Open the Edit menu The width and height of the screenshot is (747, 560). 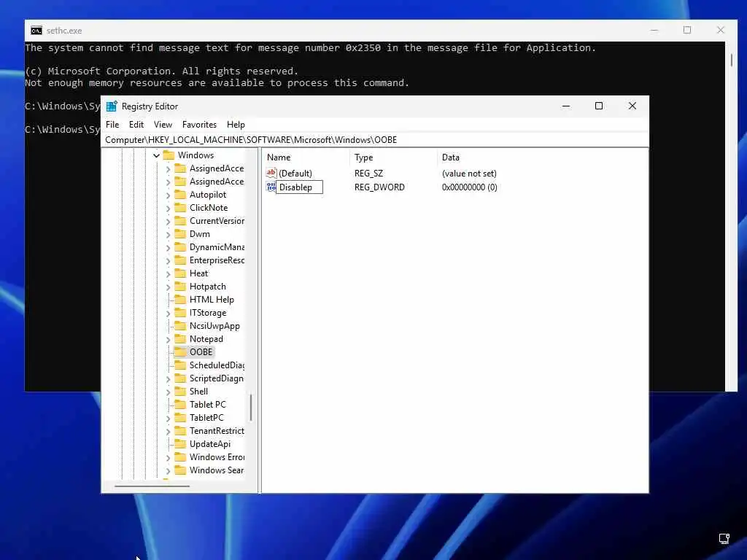136,124
